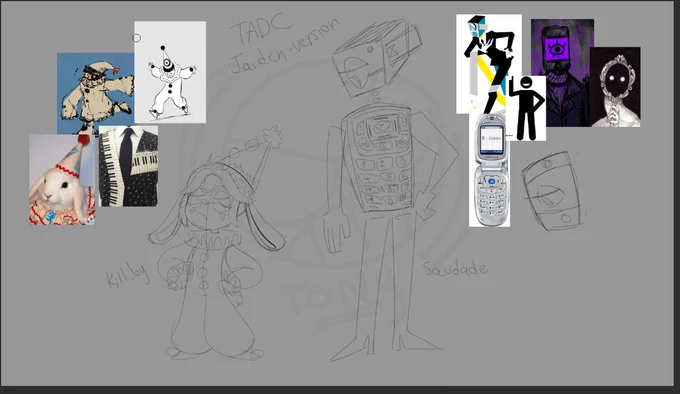Click the 'Saudade' character name label
The height and width of the screenshot is (394, 680).
455,269
